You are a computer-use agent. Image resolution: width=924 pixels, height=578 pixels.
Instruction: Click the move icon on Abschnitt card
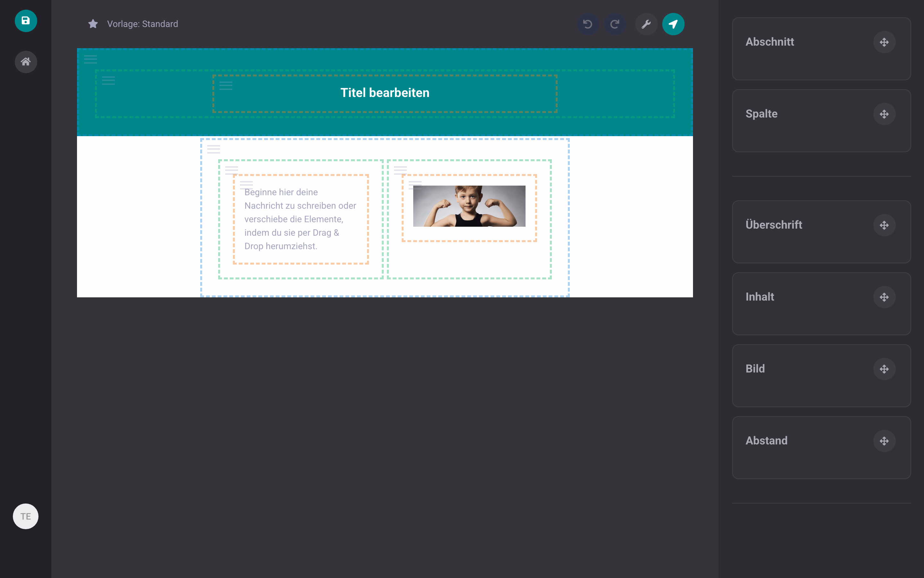(884, 42)
